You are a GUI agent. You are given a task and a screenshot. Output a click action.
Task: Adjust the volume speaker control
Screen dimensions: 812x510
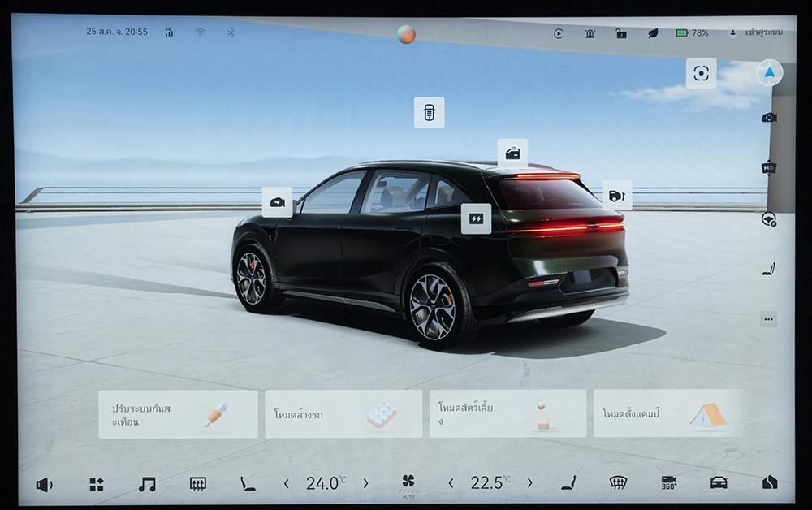click(44, 485)
